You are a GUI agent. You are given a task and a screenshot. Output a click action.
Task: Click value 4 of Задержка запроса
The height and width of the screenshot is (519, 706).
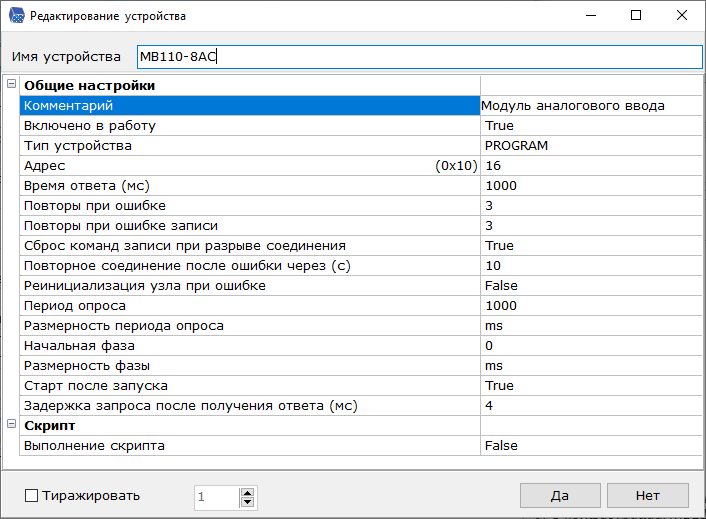[591, 406]
